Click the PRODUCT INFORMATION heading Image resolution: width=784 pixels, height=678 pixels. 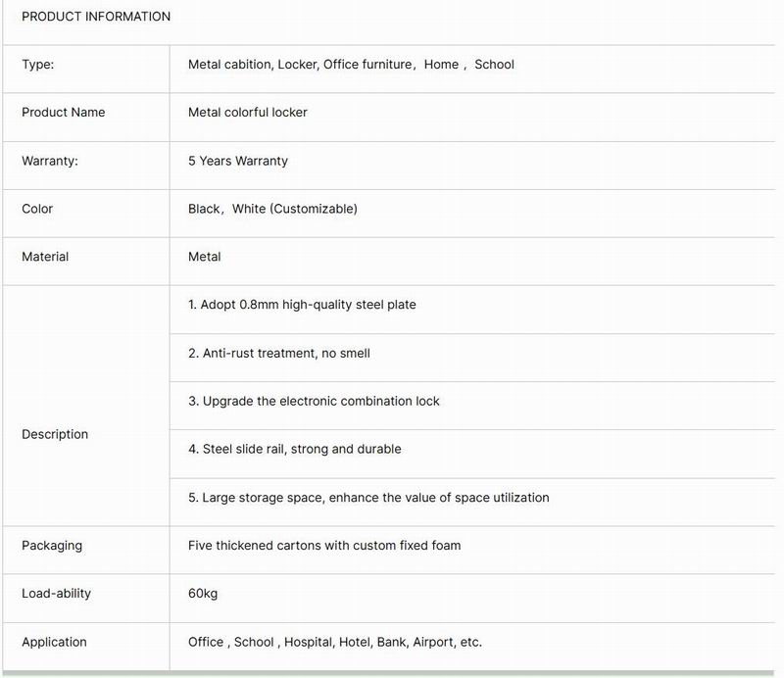click(96, 17)
